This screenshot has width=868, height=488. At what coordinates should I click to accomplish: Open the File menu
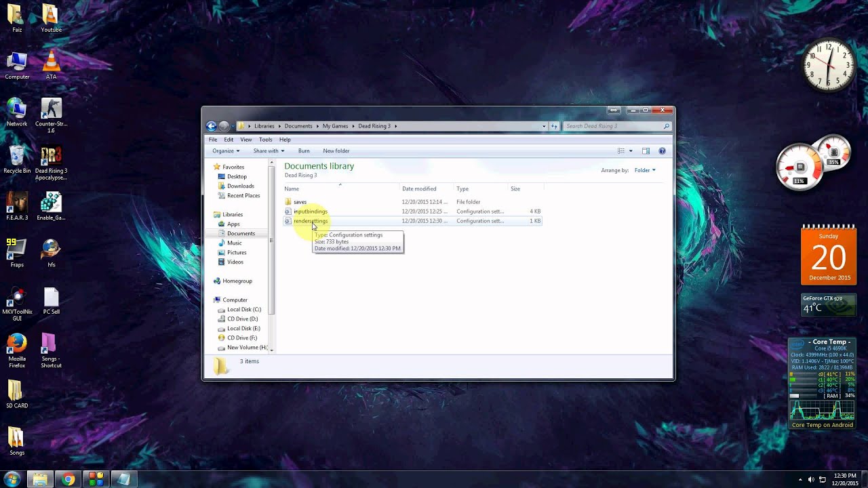pyautogui.click(x=213, y=140)
